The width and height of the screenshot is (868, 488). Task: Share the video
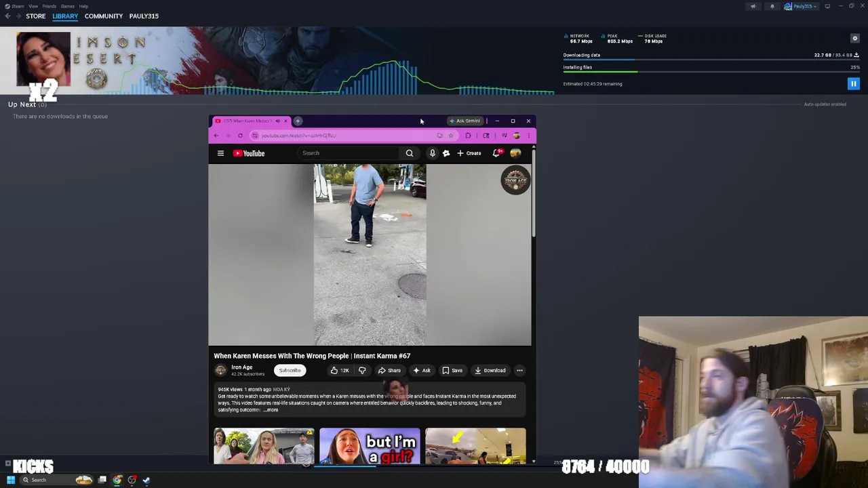(x=389, y=371)
